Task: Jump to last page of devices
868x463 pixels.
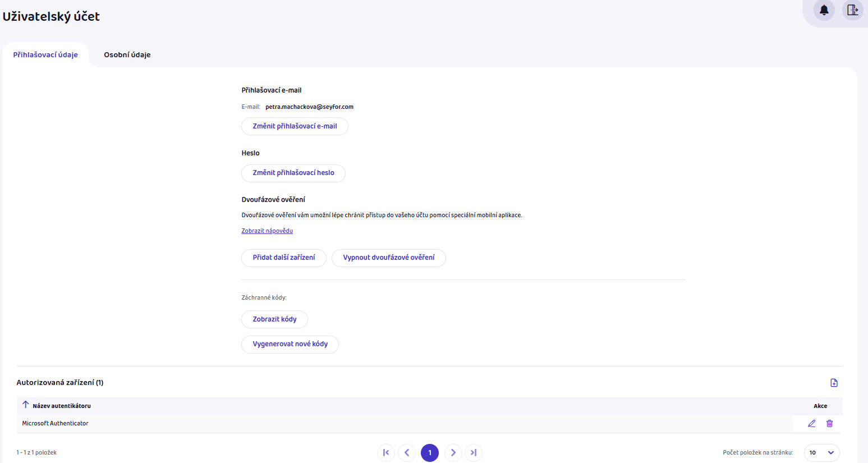Action: (x=474, y=452)
